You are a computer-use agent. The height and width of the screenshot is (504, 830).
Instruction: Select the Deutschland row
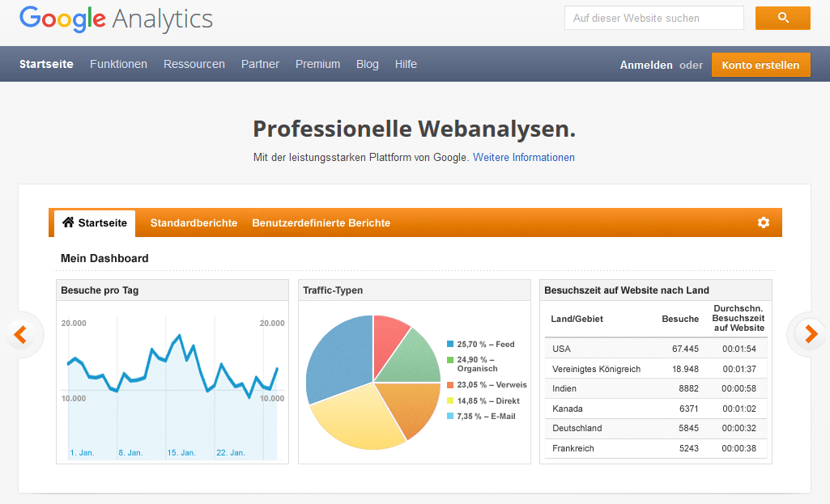pos(656,428)
